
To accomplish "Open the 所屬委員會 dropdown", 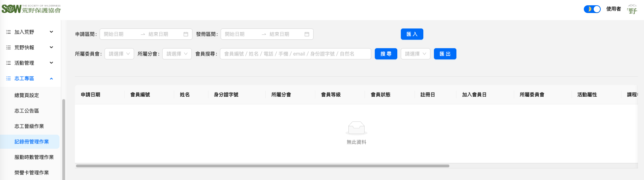I will click(119, 54).
